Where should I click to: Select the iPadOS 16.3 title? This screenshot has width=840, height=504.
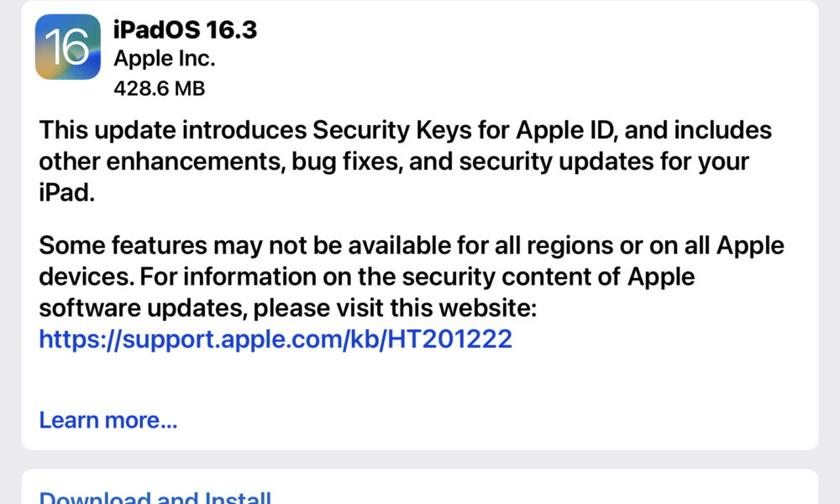186,29
